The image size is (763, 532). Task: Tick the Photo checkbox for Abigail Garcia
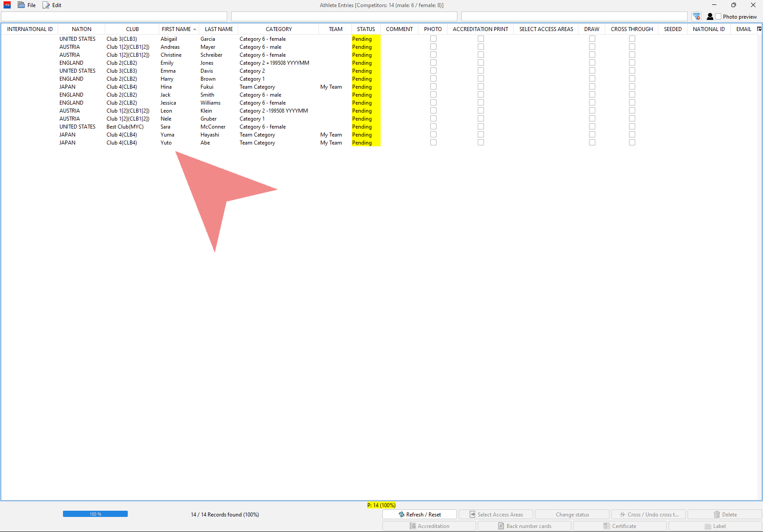[433, 39]
